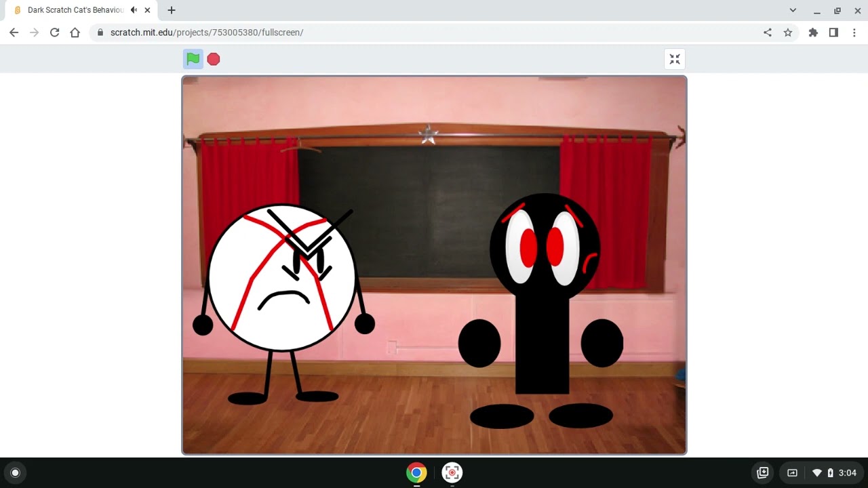Image resolution: width=868 pixels, height=488 pixels.
Task: Close the Dark Scratch Cat's Behaviour tab
Action: (x=147, y=10)
